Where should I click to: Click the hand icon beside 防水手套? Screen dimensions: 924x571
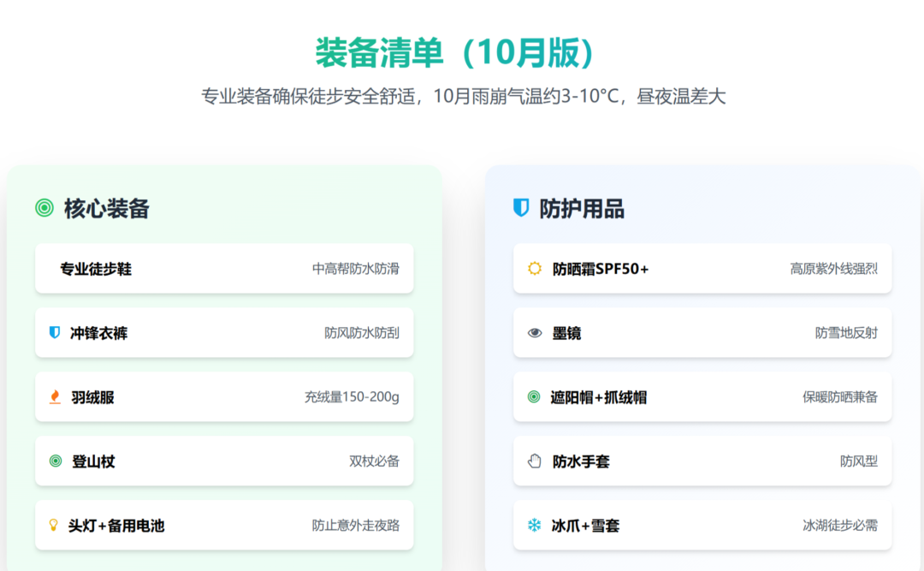pos(535,461)
